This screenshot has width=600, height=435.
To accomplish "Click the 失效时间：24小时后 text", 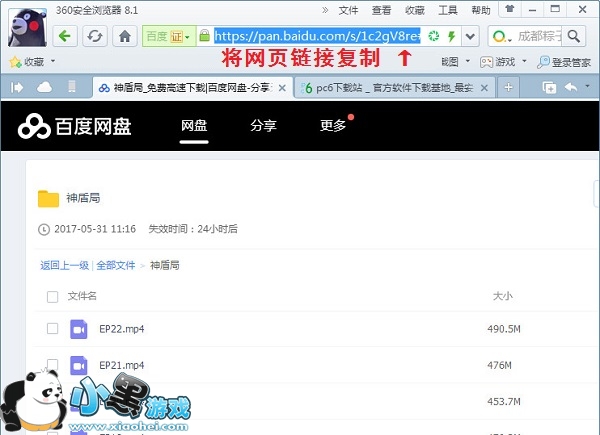I will point(193,229).
